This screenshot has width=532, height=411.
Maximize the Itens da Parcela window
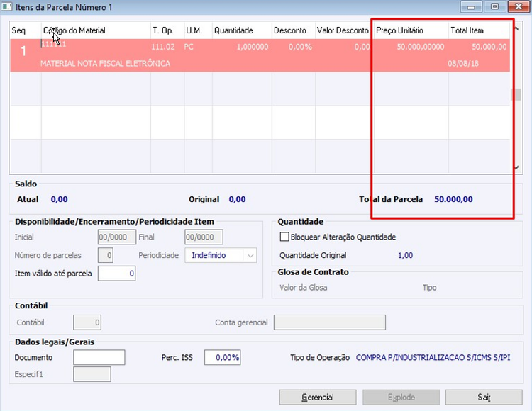click(x=494, y=7)
